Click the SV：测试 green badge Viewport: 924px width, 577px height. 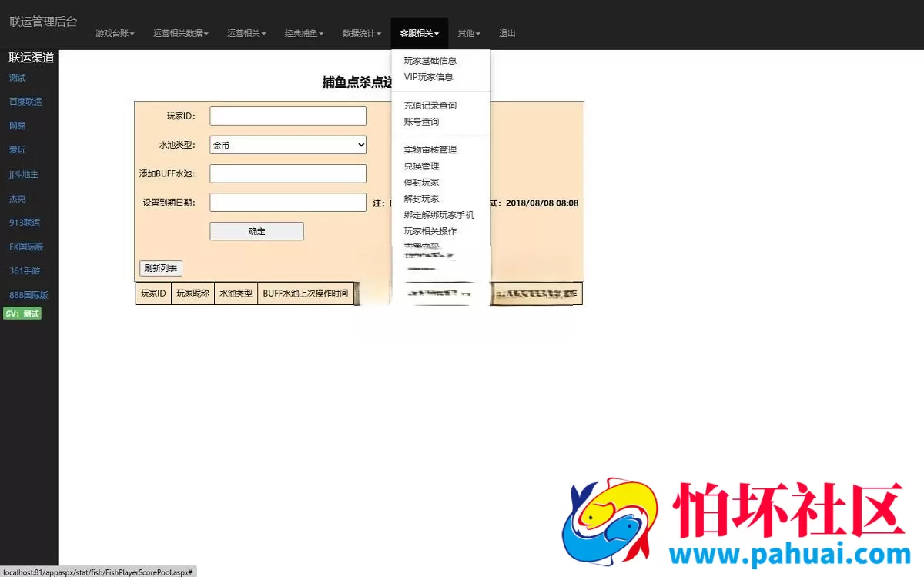[x=22, y=314]
